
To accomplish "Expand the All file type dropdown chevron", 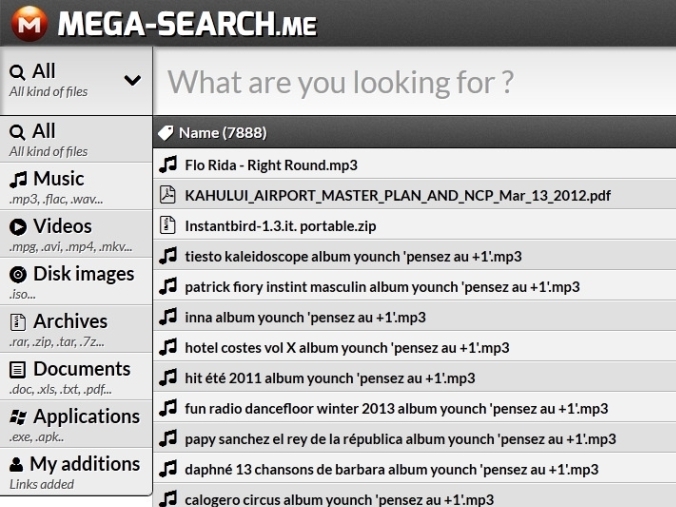I will tap(132, 80).
